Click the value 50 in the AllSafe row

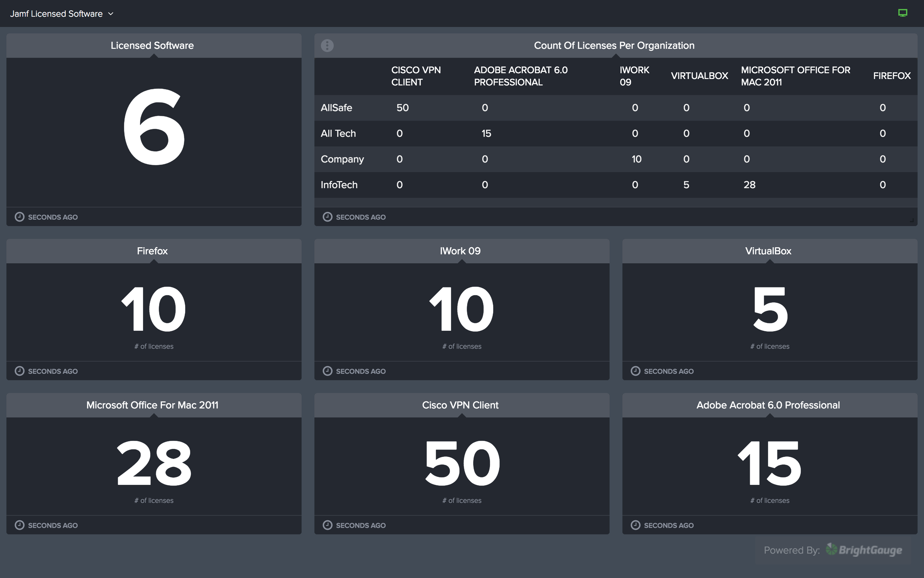(402, 108)
